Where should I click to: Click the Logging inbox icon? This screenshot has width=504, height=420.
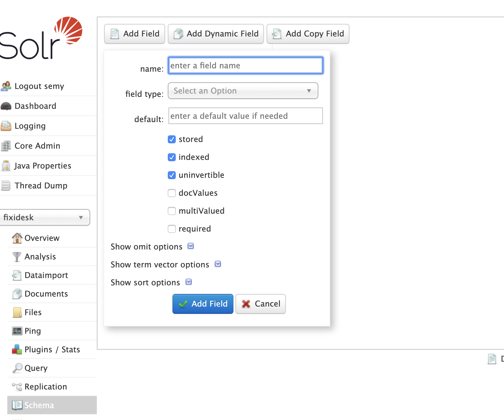click(x=6, y=126)
